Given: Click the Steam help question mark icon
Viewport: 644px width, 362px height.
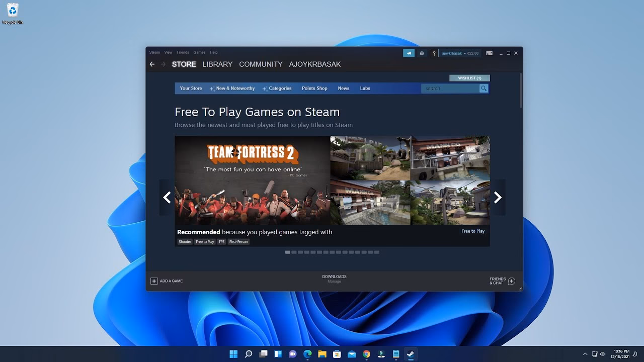Looking at the screenshot, I should tap(434, 53).
